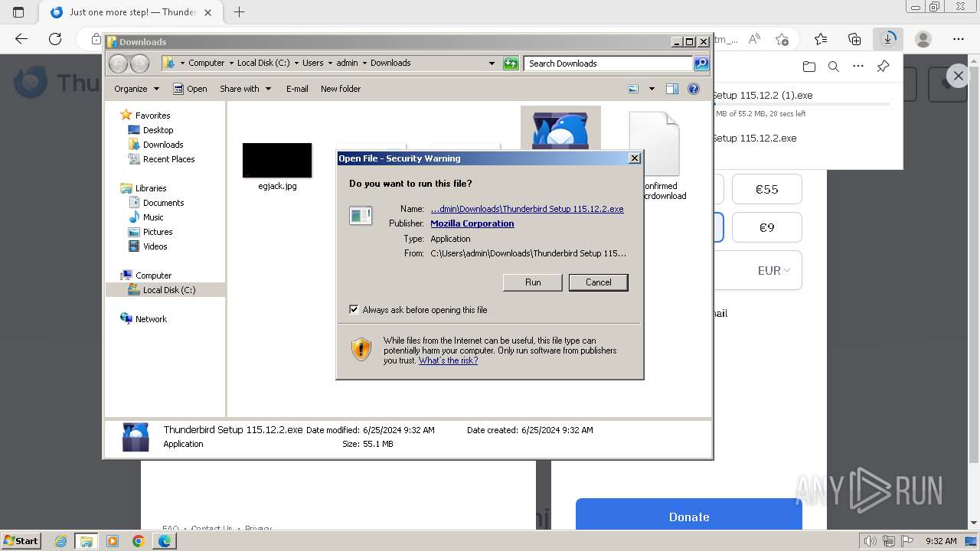The height and width of the screenshot is (551, 980).
Task: Open Edge Favorites icon
Action: coord(821,39)
